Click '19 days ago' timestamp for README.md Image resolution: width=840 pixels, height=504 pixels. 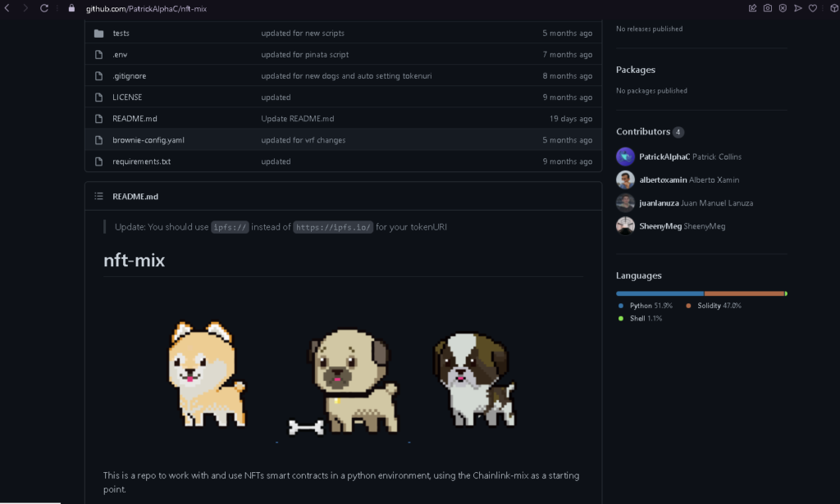tap(571, 119)
